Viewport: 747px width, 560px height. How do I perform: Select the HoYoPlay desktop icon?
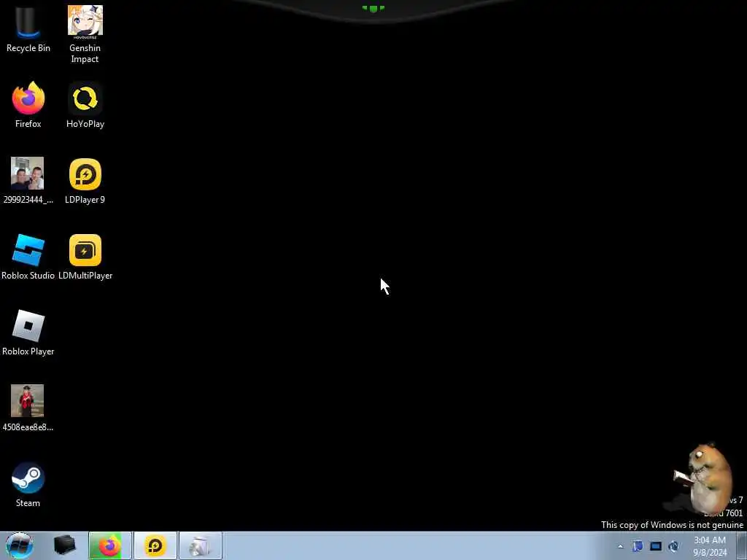click(85, 105)
